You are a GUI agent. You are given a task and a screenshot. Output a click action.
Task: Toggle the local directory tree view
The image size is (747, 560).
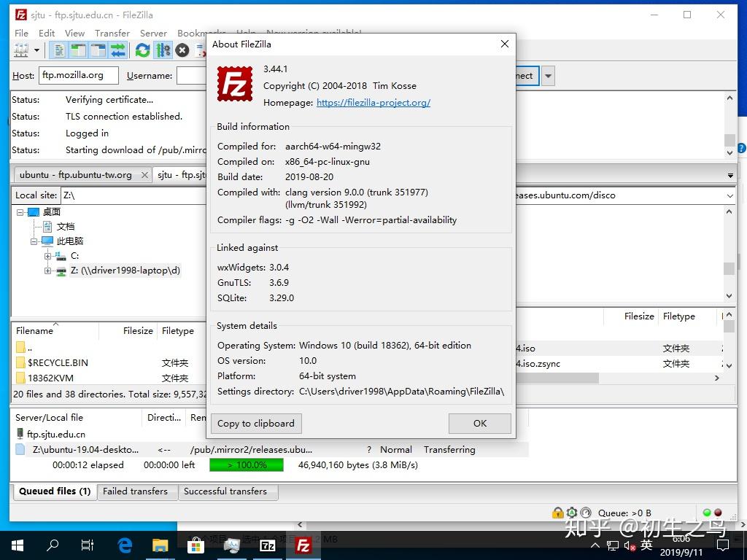point(77,50)
